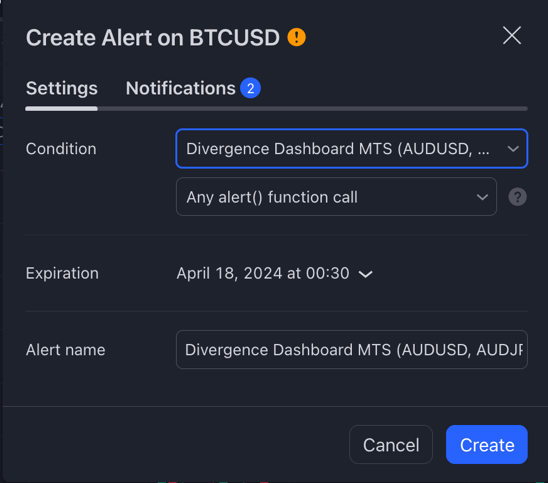This screenshot has height=483, width=548.
Task: Click the Create Alert on BTCUSD title
Action: tap(153, 37)
